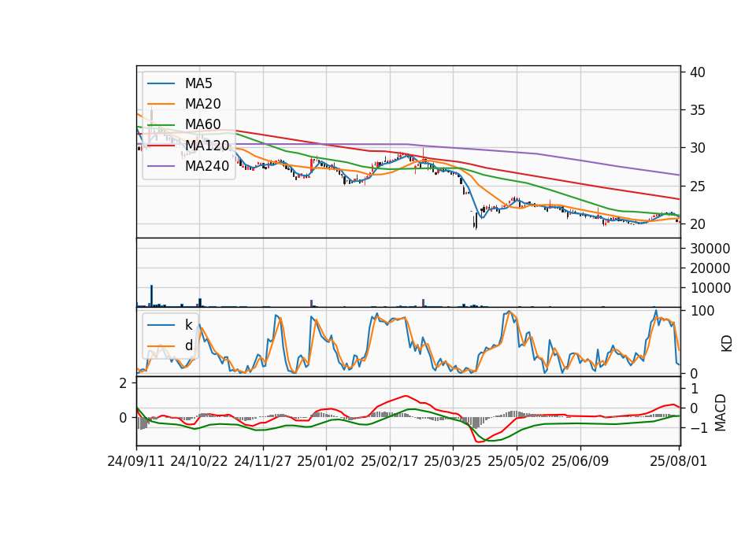Click the volume spike bar near 25/03

coord(424,302)
